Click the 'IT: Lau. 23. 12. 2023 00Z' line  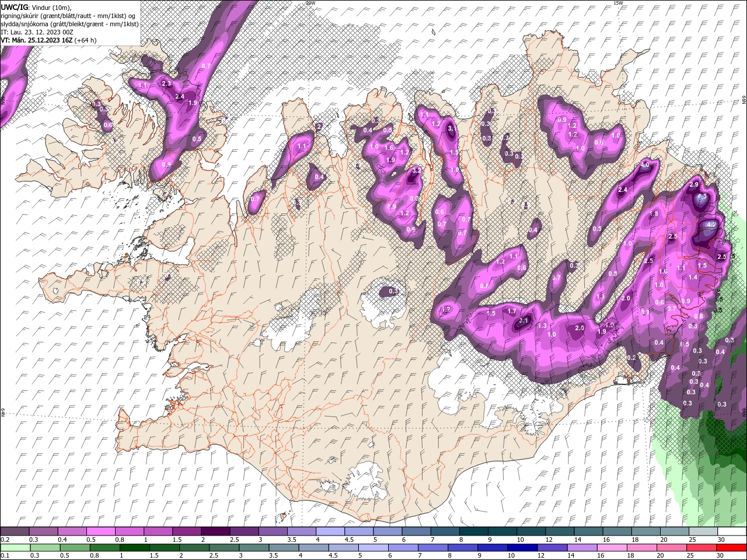click(37, 32)
